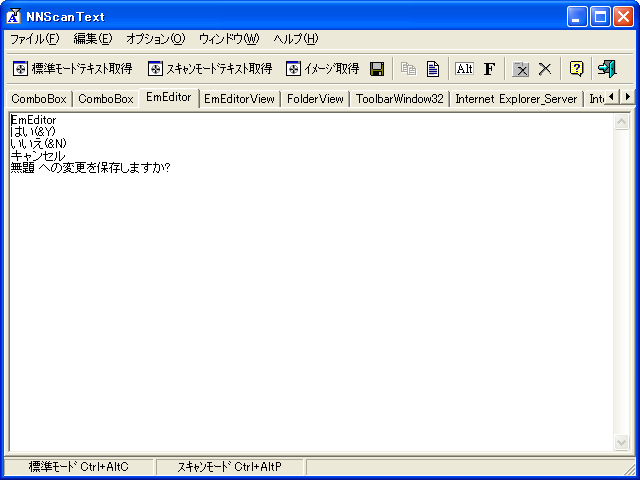Open the オプション(O) menu
The width and height of the screenshot is (640, 480).
click(x=155, y=39)
